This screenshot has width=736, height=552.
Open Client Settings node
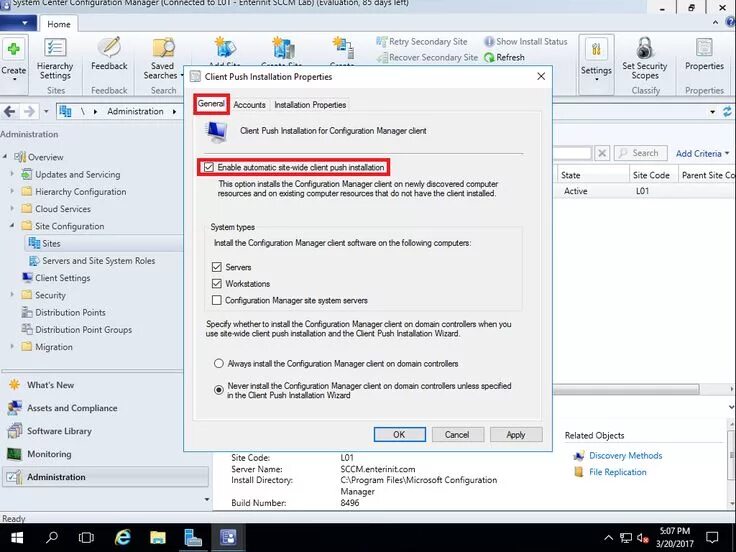pos(62,278)
